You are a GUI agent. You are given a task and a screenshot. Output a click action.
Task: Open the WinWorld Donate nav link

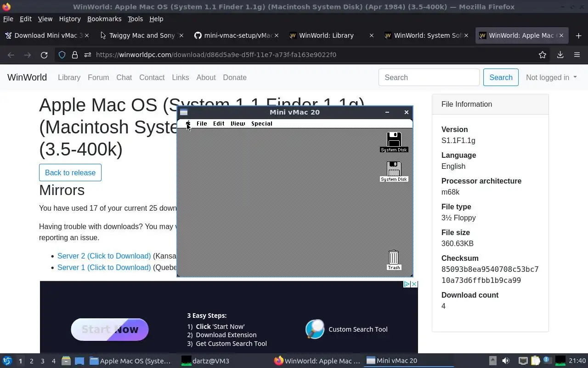point(235,77)
